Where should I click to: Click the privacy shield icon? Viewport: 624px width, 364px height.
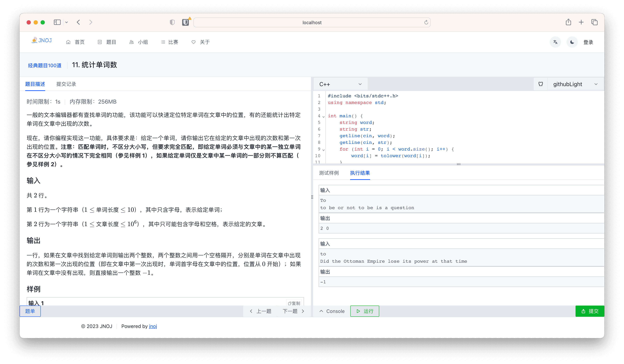pos(172,22)
